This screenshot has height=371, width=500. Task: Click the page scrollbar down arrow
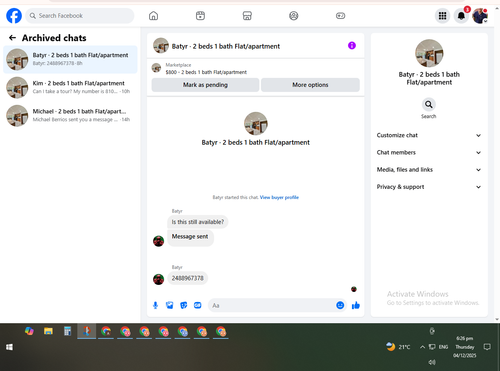497,319
